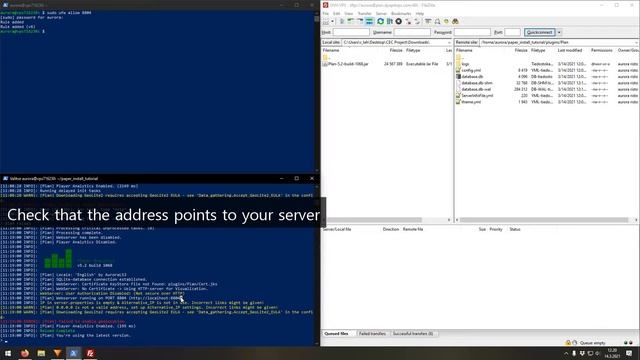Sort remote list by Last modified column
Viewport: 640px width, 360px height.
click(570, 50)
